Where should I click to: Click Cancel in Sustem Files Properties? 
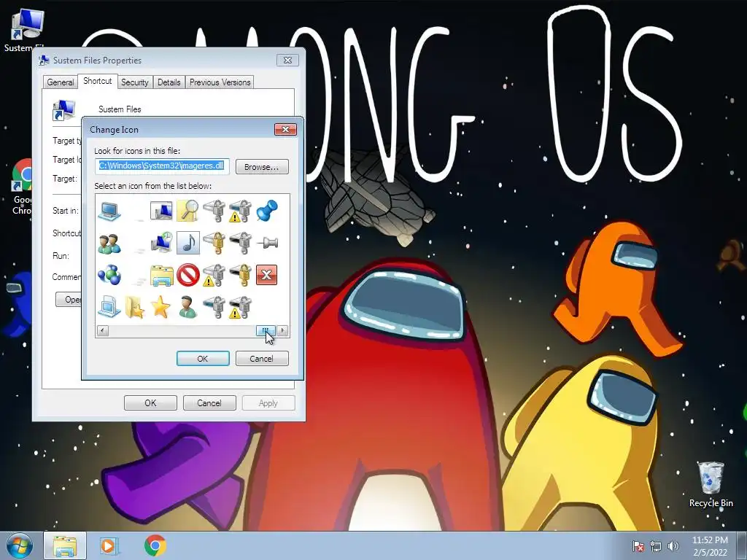(209, 402)
